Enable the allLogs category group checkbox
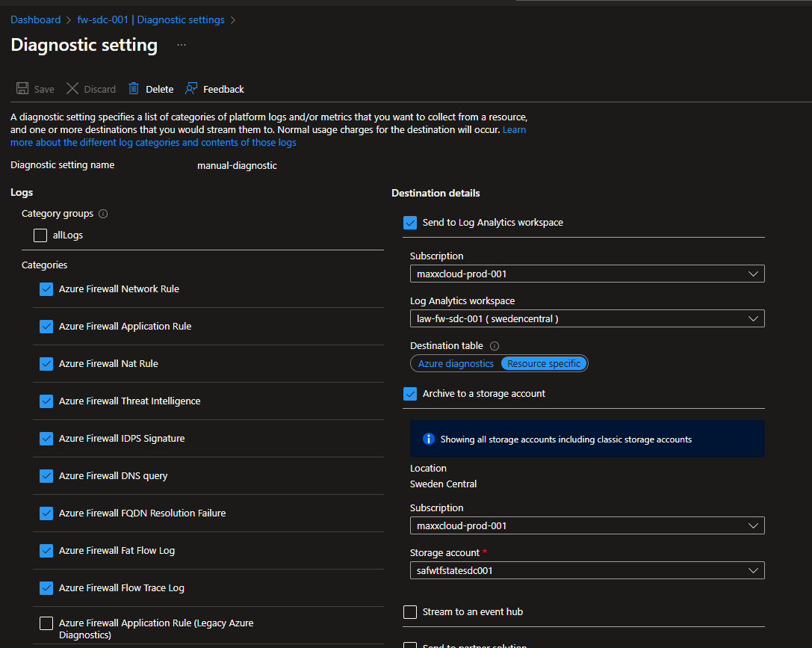 pos(40,235)
